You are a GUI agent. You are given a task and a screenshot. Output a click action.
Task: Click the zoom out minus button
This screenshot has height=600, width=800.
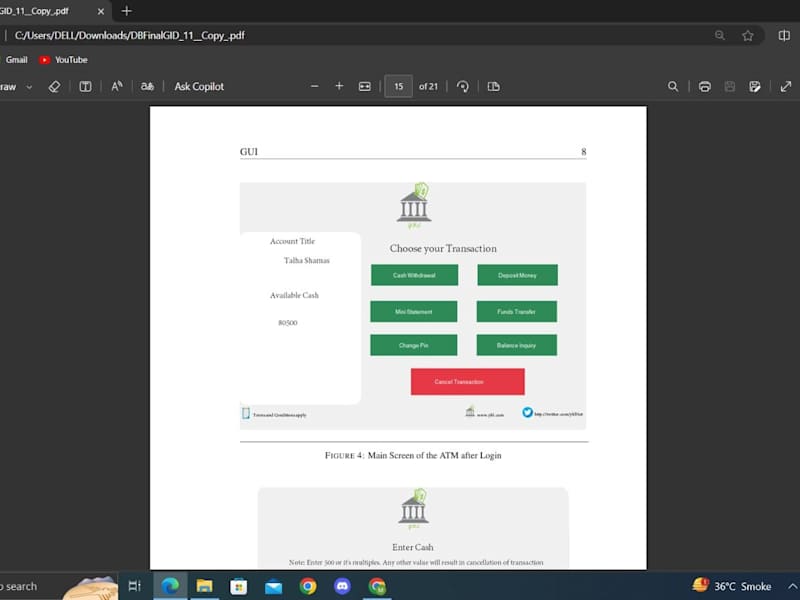pos(314,87)
